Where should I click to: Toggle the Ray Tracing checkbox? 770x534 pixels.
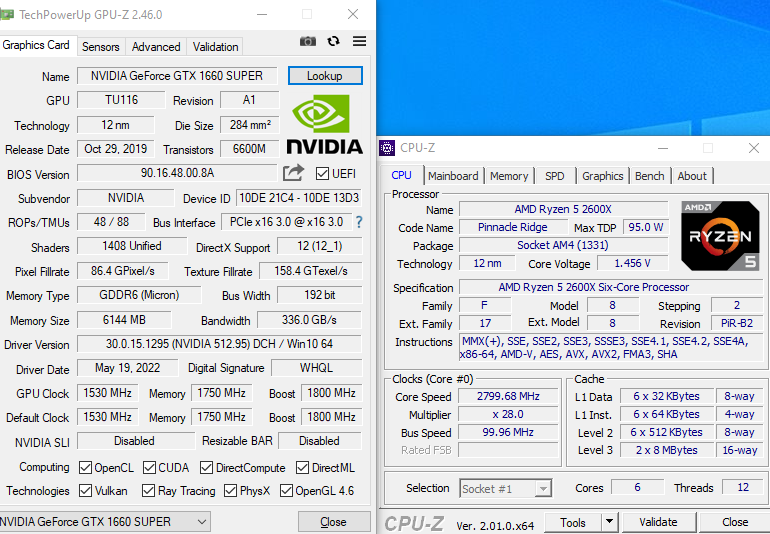148,490
